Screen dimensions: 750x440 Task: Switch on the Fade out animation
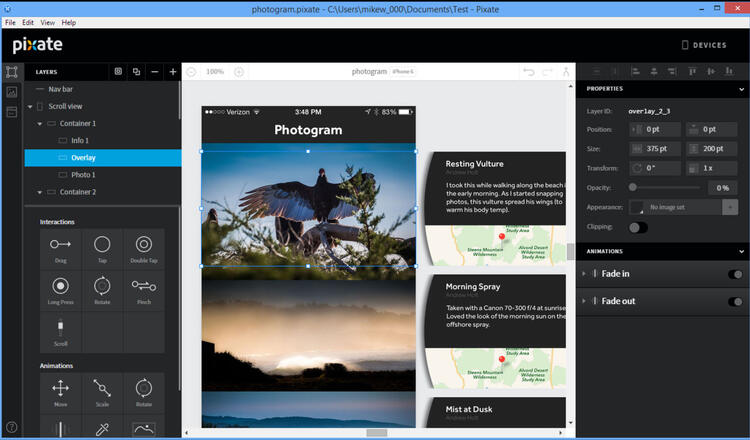tap(735, 301)
